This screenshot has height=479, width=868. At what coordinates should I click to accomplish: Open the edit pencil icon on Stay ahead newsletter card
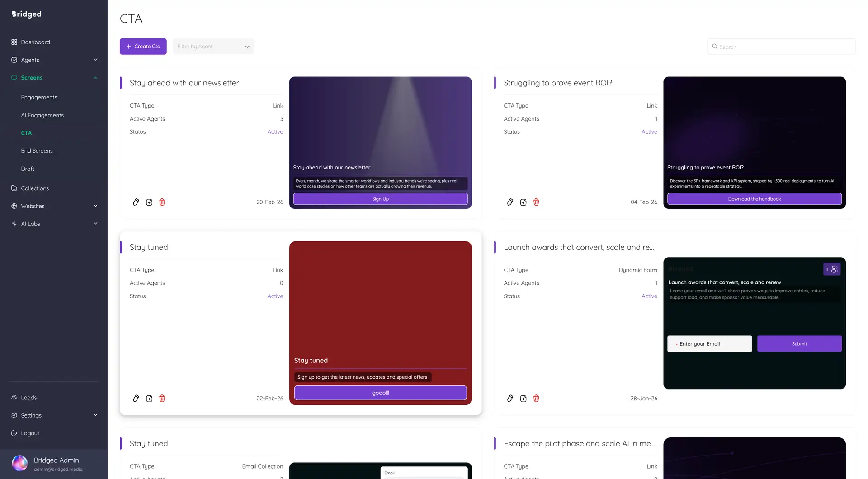click(x=136, y=202)
